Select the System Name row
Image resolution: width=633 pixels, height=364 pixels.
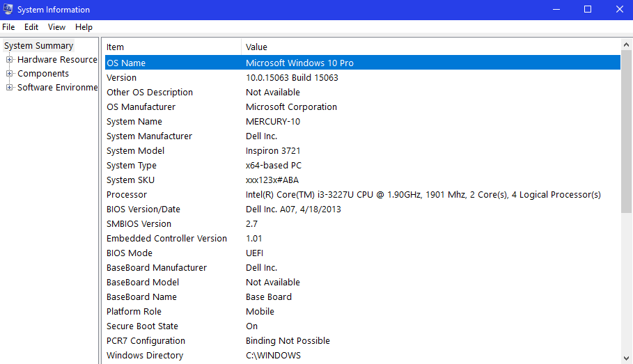coord(363,122)
